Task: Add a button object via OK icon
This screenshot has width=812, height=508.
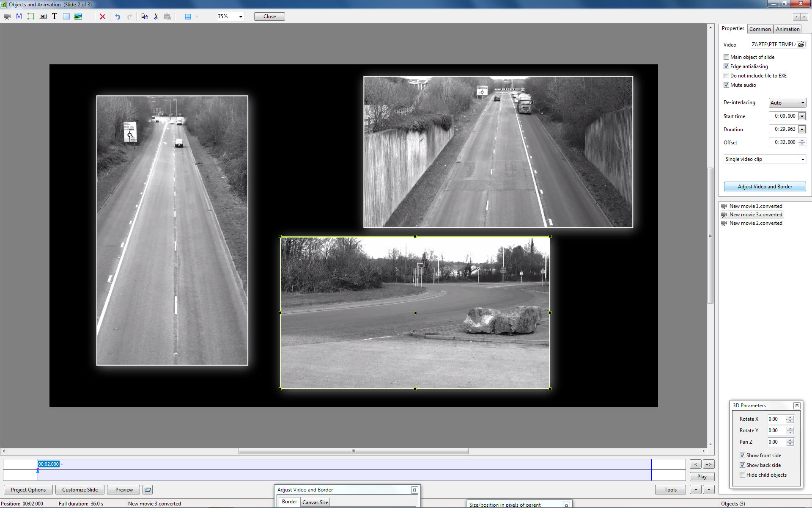Action: pos(43,17)
